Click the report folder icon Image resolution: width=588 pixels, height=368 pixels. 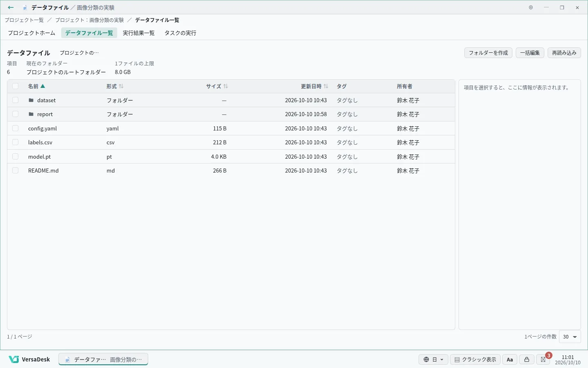click(x=31, y=114)
